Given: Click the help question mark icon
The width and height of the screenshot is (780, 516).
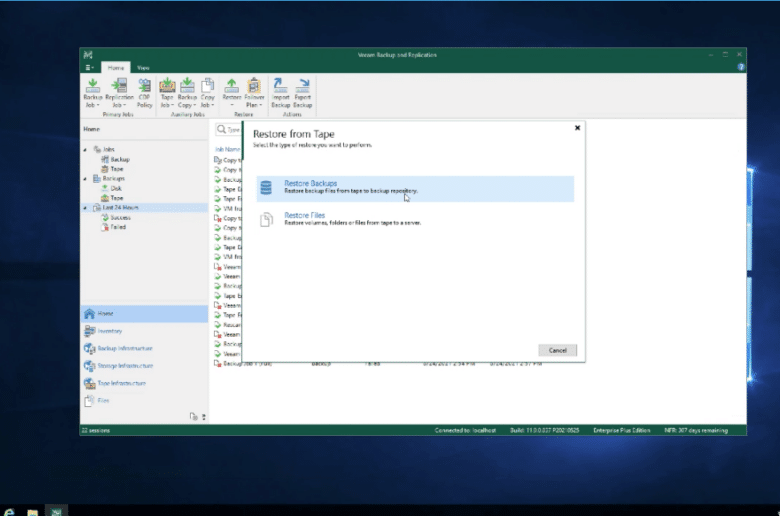Looking at the screenshot, I should coord(741,67).
